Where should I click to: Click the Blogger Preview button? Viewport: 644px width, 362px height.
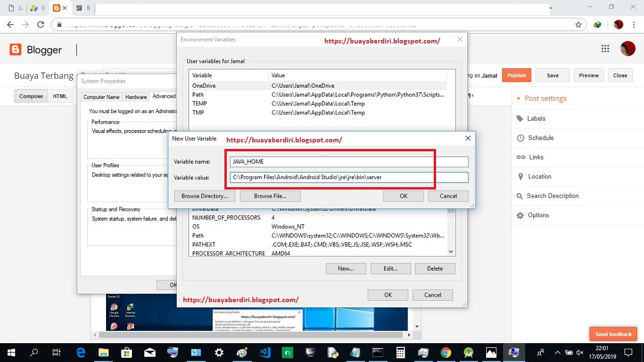589,75
